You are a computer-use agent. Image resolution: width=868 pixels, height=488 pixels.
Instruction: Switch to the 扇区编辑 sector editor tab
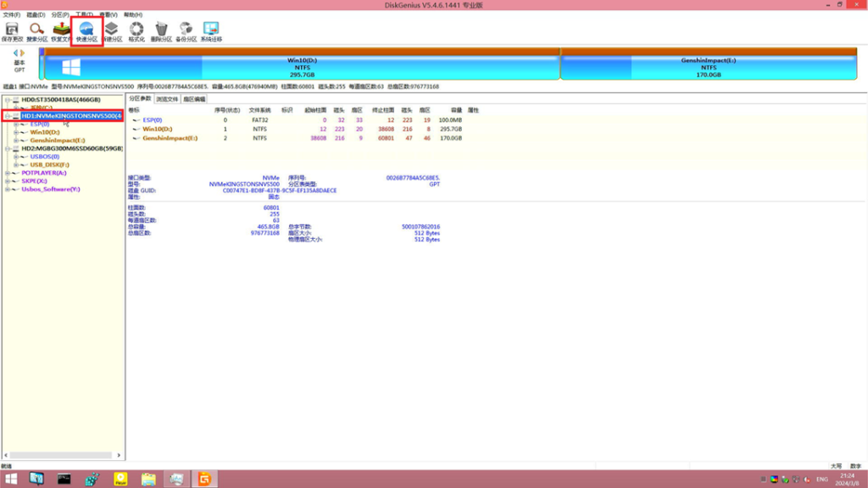click(194, 99)
